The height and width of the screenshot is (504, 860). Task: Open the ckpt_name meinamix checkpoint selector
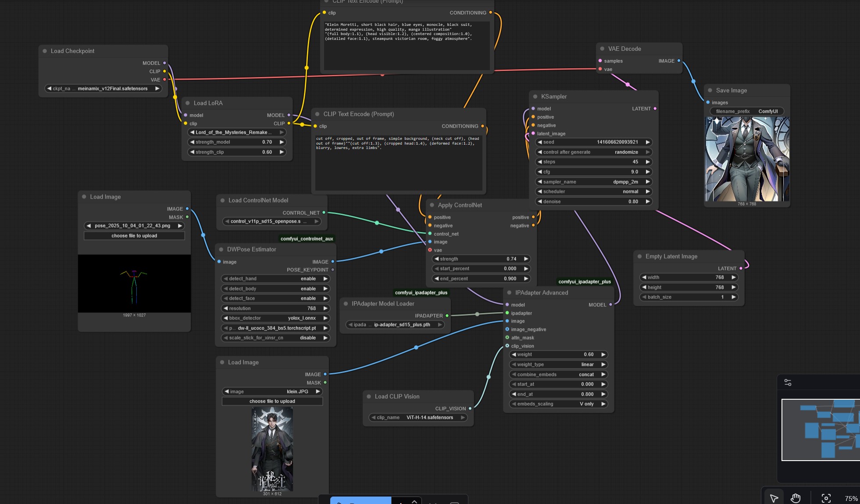click(x=103, y=89)
